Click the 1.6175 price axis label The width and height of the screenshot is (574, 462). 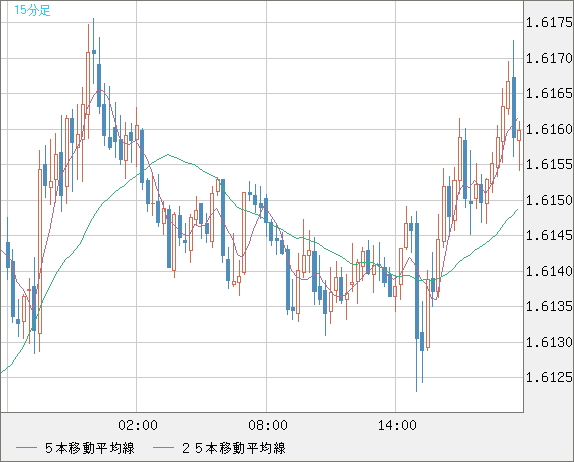click(x=549, y=23)
